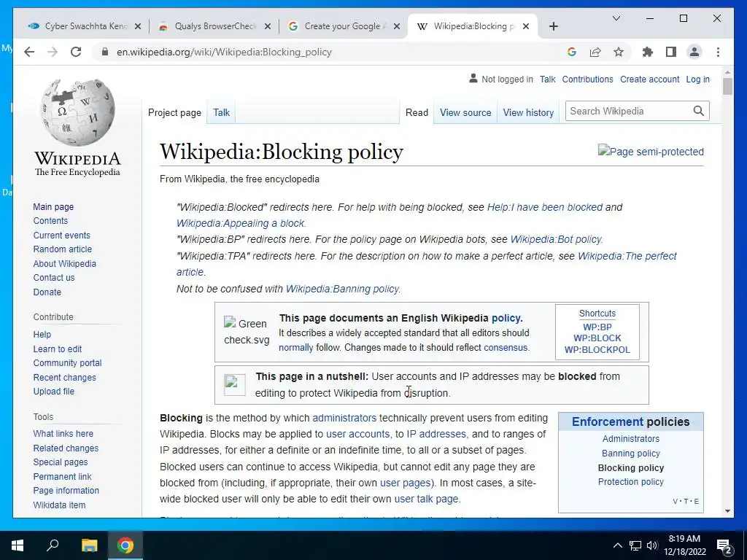Click the nutshell box image icon

click(234, 384)
